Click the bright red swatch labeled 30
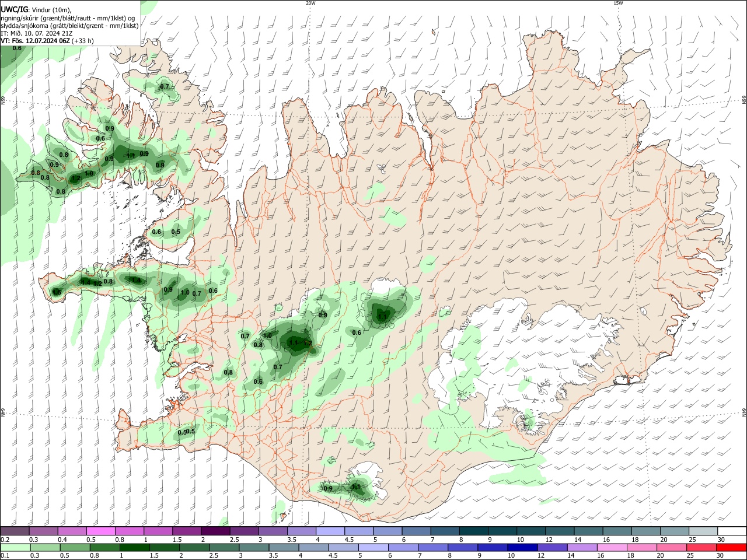Image resolution: width=747 pixels, height=560 pixels. (731, 547)
